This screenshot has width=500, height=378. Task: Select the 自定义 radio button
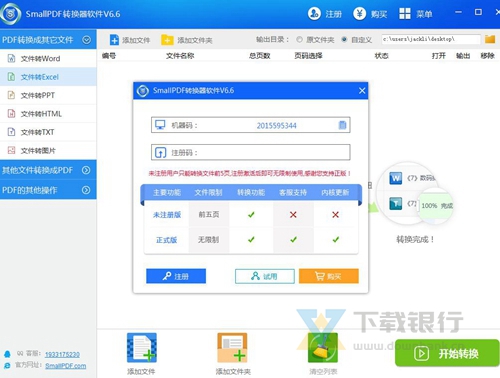click(x=344, y=39)
